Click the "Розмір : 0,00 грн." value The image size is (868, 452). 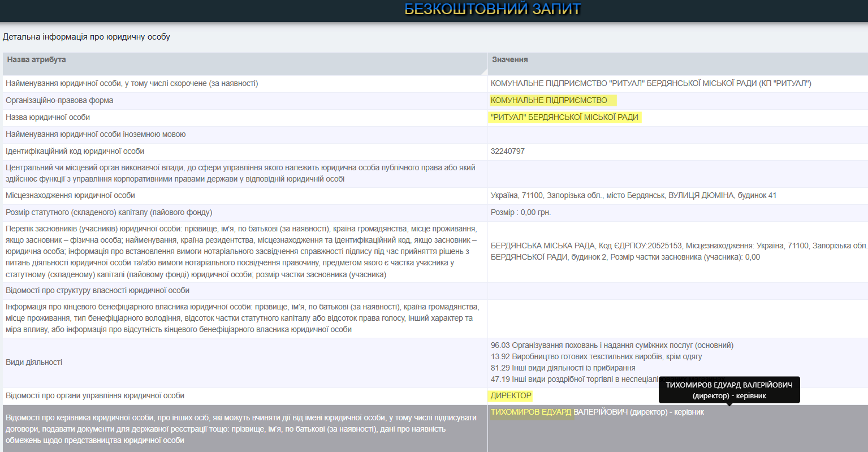pyautogui.click(x=520, y=213)
